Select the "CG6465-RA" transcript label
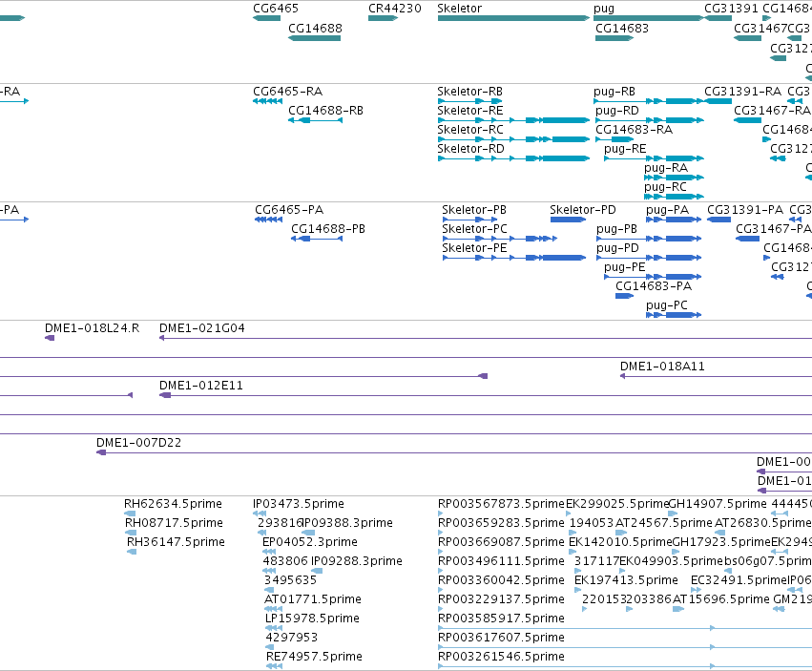Screen dimensions: 812x671 pyautogui.click(x=287, y=92)
